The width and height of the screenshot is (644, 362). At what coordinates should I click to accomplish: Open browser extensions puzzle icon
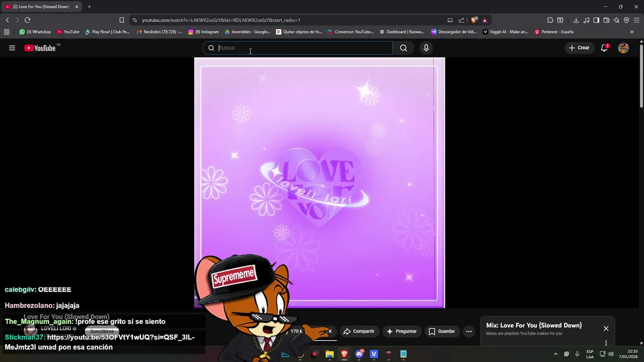550,20
